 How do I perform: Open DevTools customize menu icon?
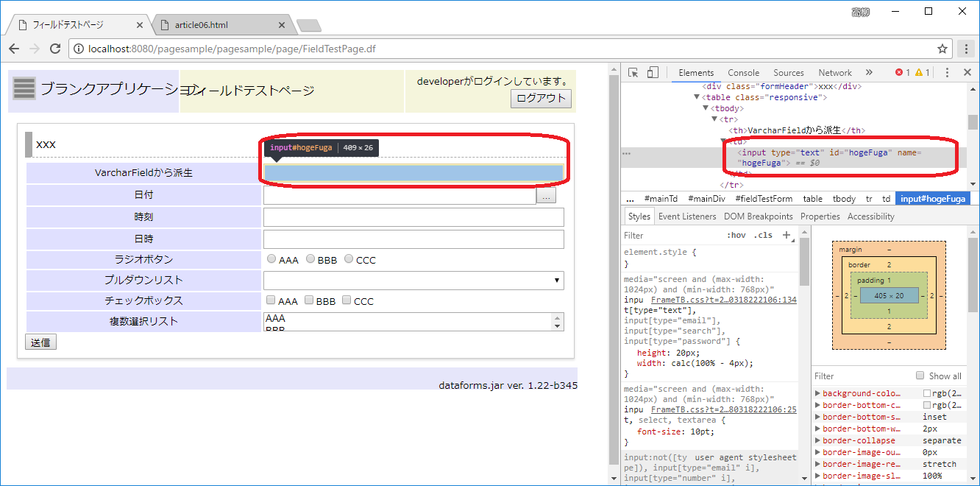tap(947, 72)
